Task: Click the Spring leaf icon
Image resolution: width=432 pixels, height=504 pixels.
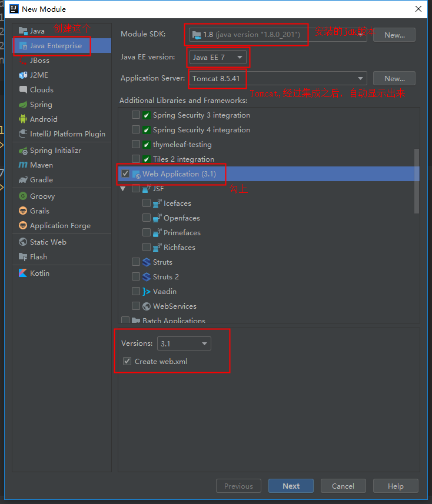Action: click(23, 105)
